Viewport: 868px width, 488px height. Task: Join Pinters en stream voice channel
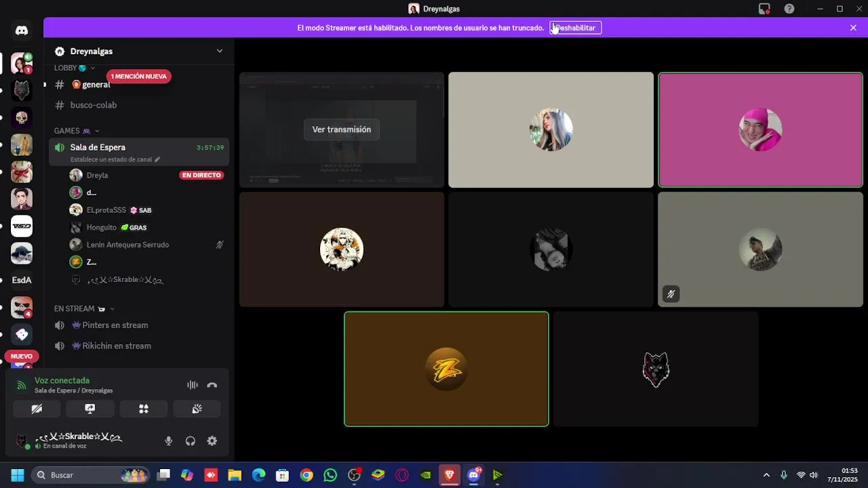139,325
